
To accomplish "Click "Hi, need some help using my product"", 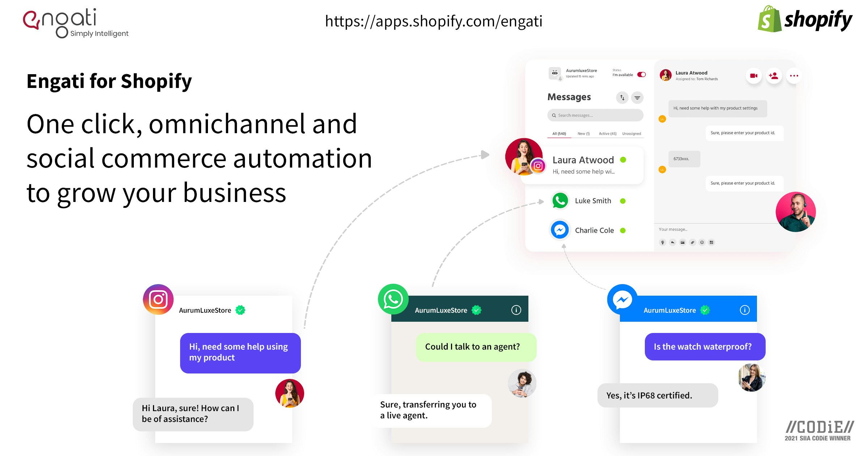I will (x=241, y=353).
